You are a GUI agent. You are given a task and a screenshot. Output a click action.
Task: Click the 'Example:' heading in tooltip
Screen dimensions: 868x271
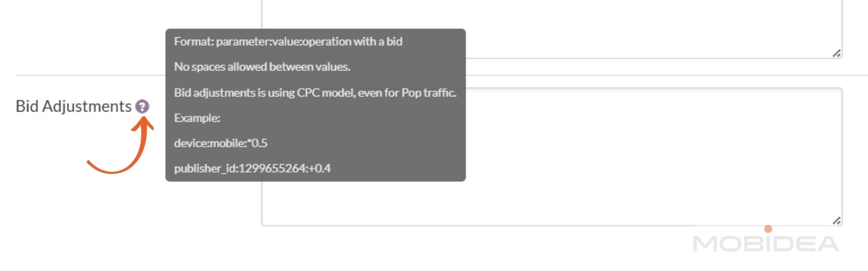[x=197, y=118]
